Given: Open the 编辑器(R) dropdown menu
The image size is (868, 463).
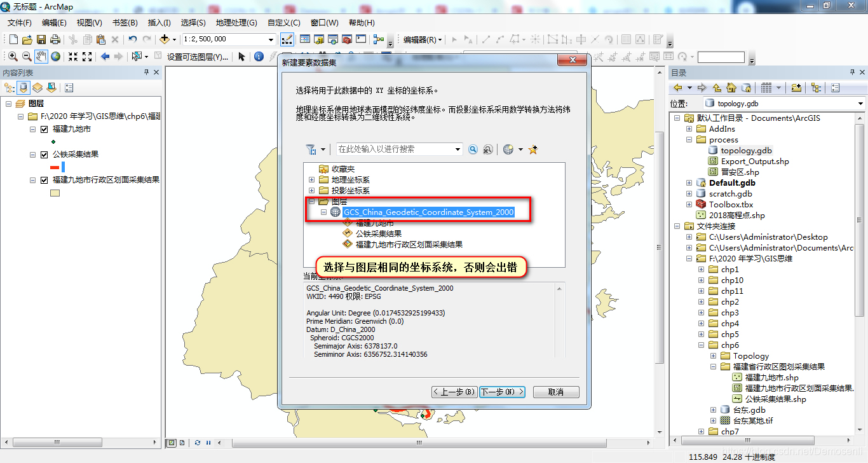Looking at the screenshot, I should (423, 39).
